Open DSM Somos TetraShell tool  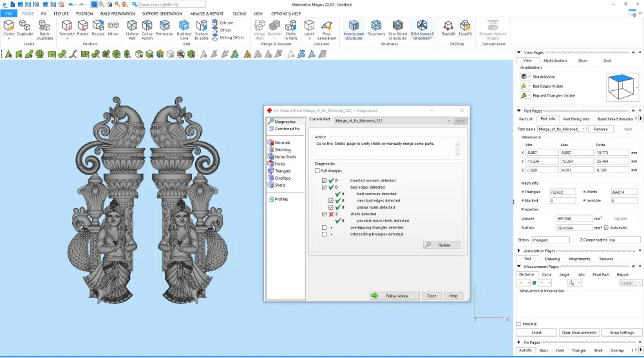[422, 30]
